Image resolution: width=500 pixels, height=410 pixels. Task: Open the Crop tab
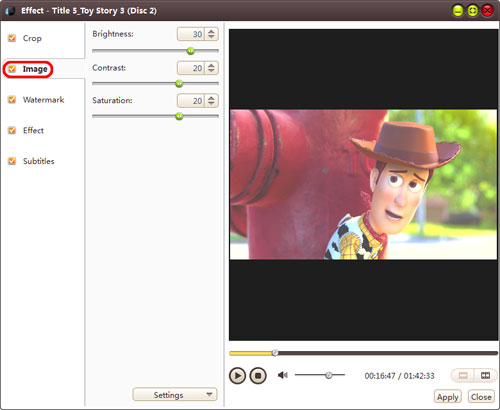32,38
